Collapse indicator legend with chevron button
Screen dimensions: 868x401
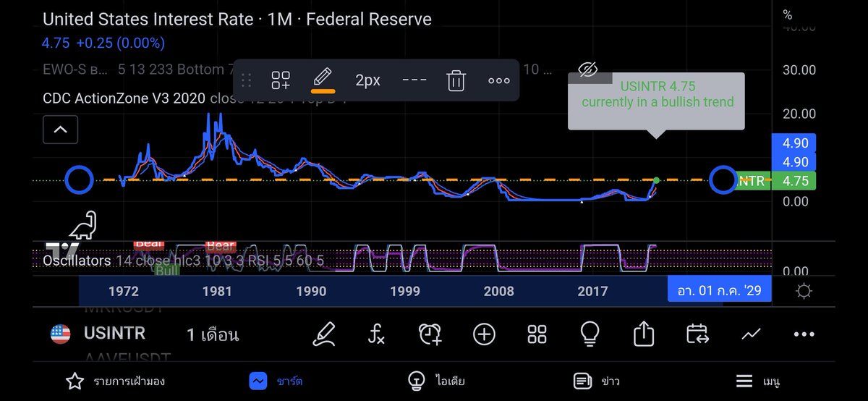pos(60,130)
